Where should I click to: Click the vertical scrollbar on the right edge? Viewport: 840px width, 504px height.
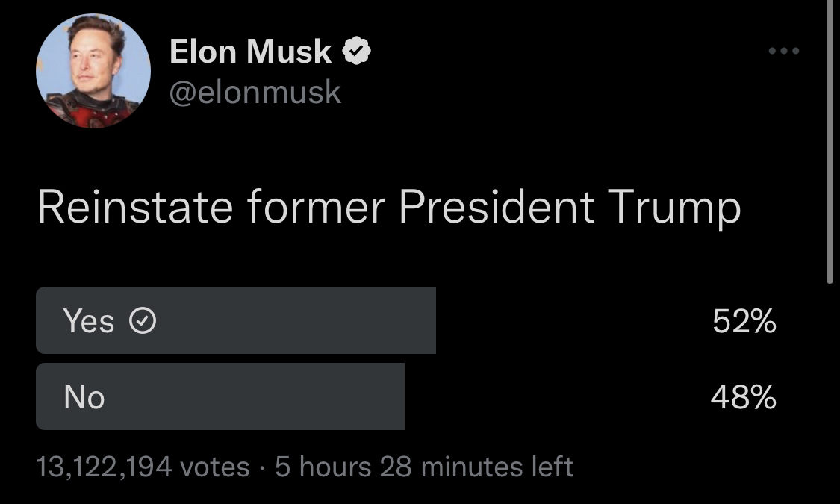[830, 142]
